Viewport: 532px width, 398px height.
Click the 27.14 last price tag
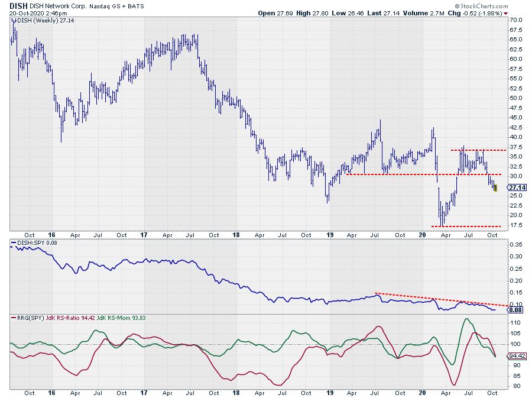[517, 187]
